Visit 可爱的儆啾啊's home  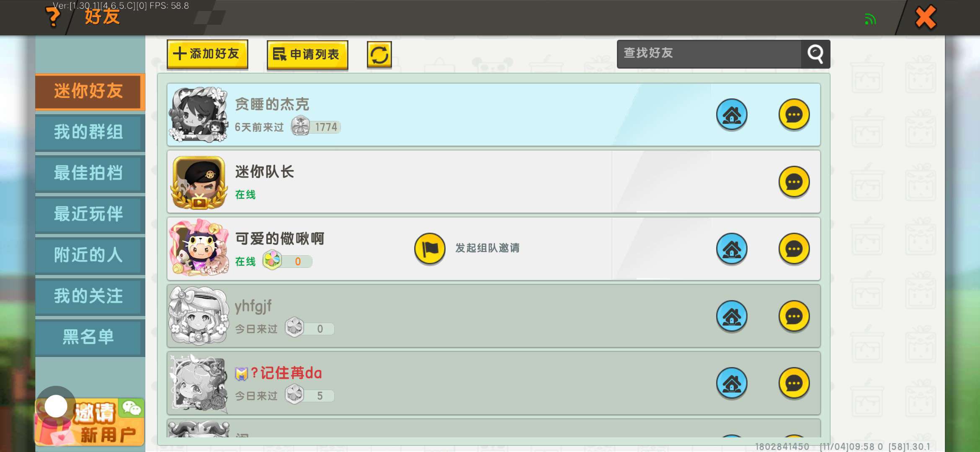click(732, 249)
